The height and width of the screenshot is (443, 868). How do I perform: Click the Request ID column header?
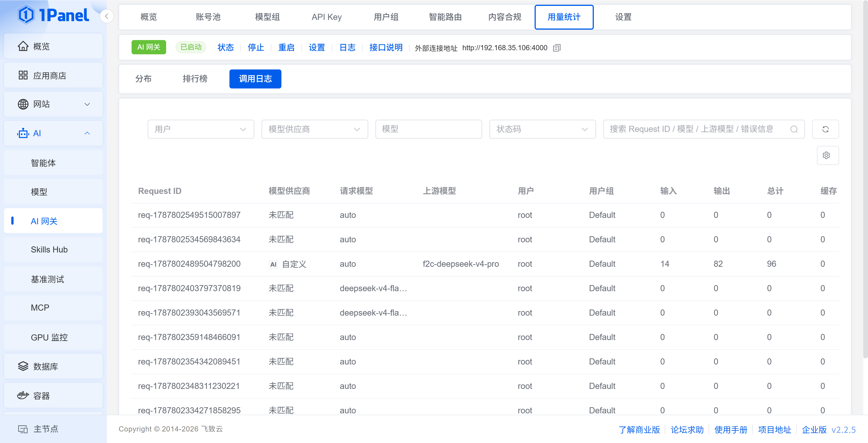point(159,191)
